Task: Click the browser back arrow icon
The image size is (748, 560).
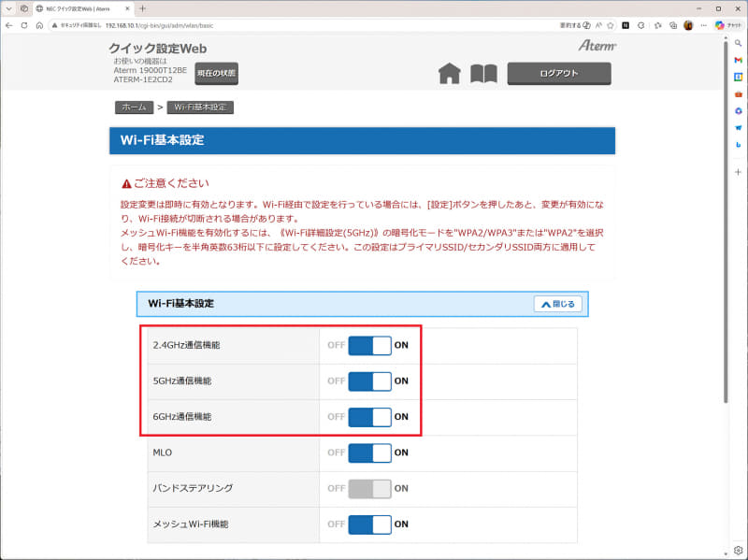Action: coord(8,25)
